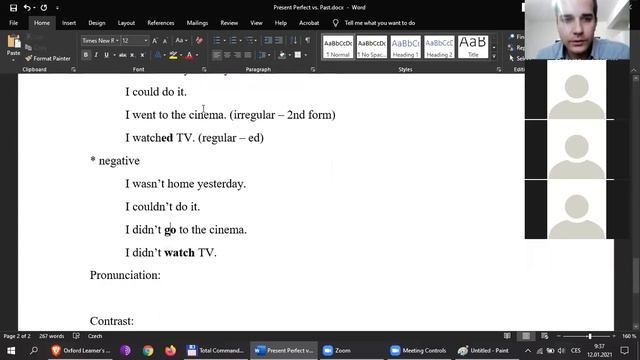Align text right
This screenshot has height=360, width=640.
tap(238, 55)
